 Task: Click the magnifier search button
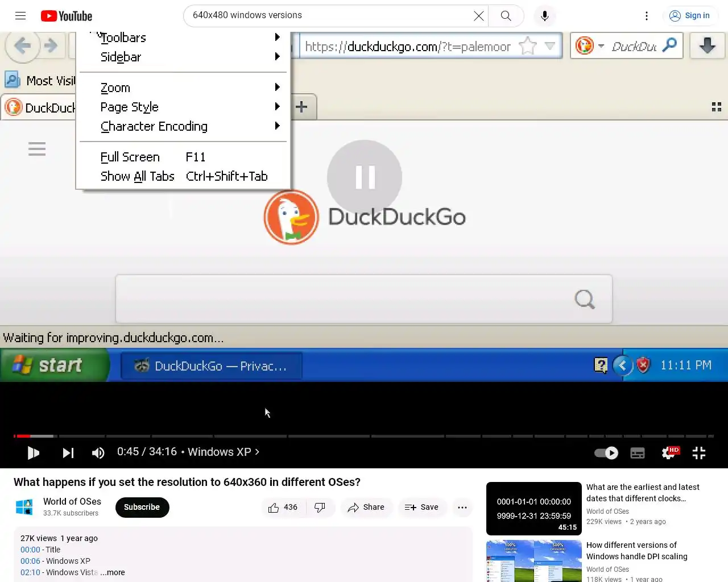(506, 16)
